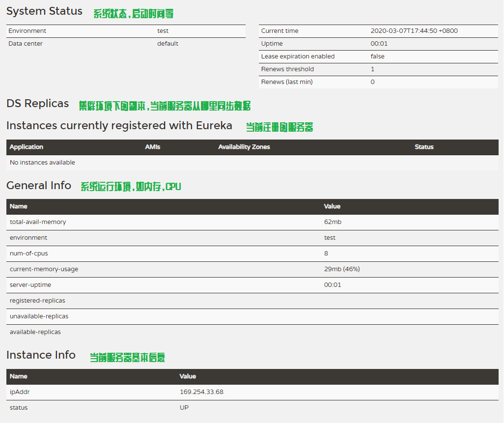
Task: Click the "DS Replicas" heading
Action: 38,104
